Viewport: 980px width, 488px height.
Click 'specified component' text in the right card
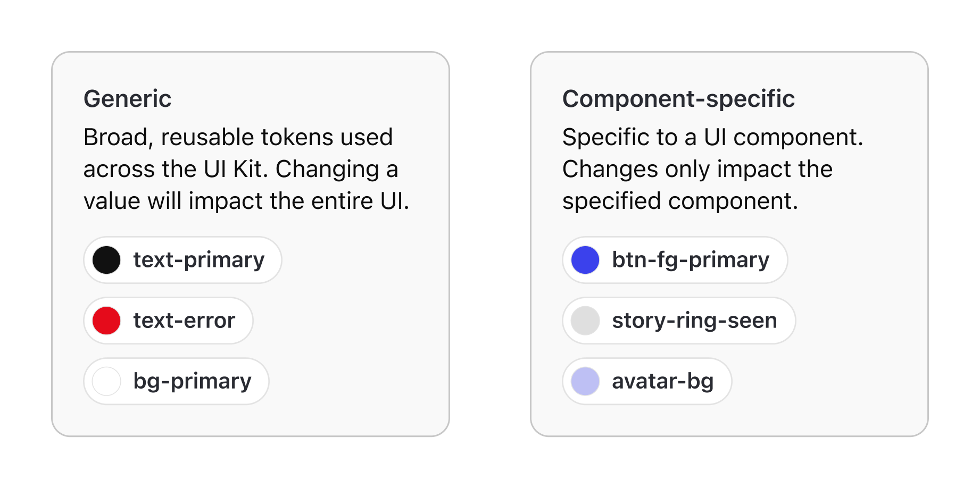679,201
